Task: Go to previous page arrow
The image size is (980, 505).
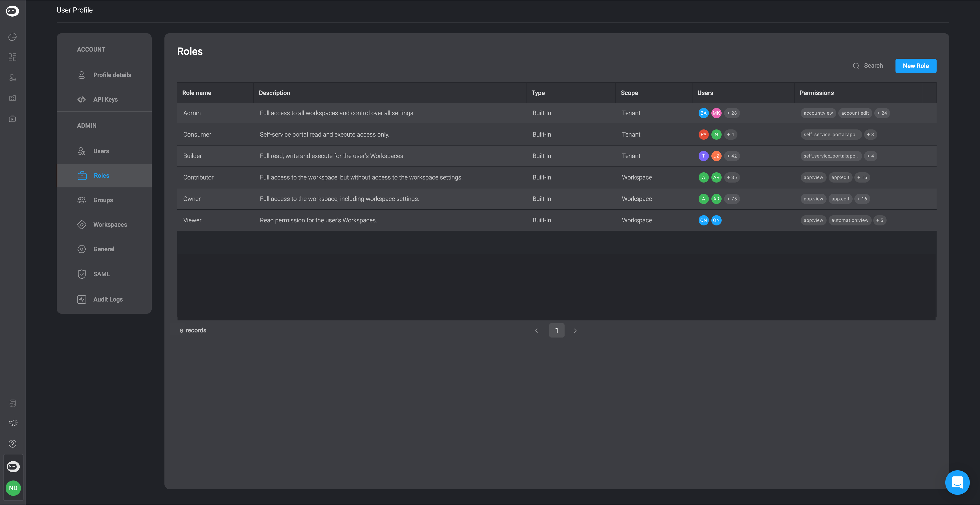Action: click(x=536, y=330)
